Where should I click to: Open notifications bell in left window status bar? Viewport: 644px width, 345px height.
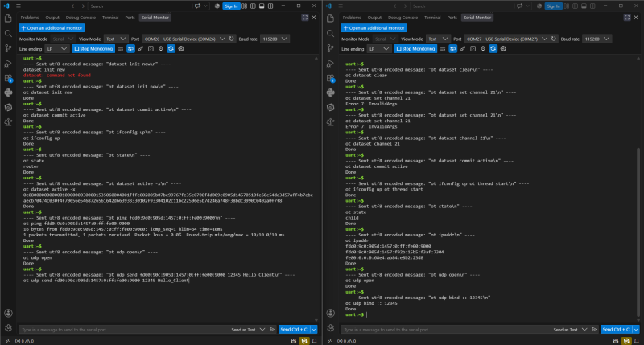point(314,341)
